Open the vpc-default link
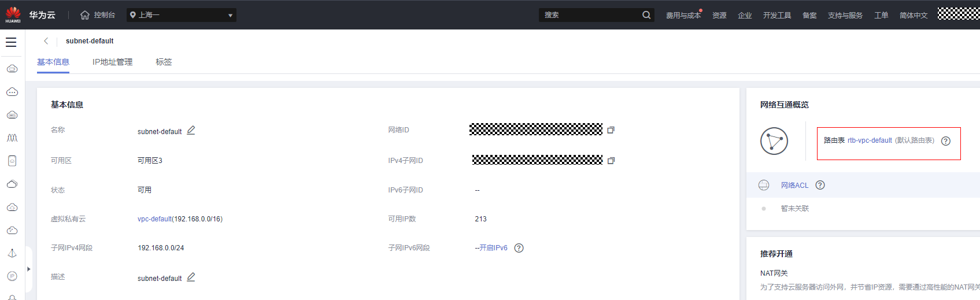This screenshot has height=300, width=980. [154, 219]
